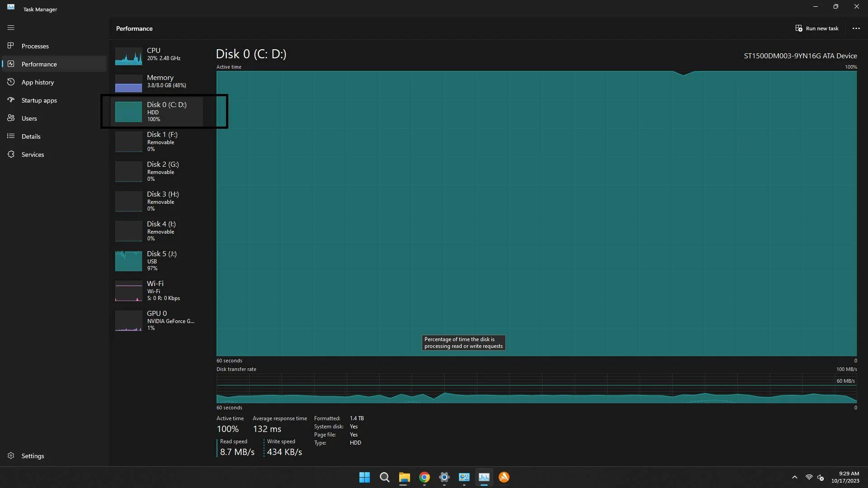Select GPU 0 NVIDIA GeForce entry
Viewport: 868px width, 488px height.
[x=157, y=320]
